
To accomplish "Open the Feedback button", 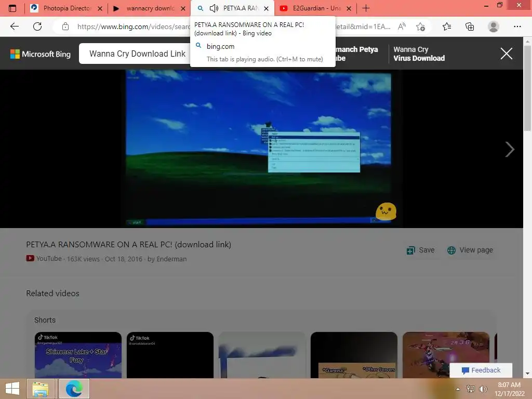I will 481,370.
